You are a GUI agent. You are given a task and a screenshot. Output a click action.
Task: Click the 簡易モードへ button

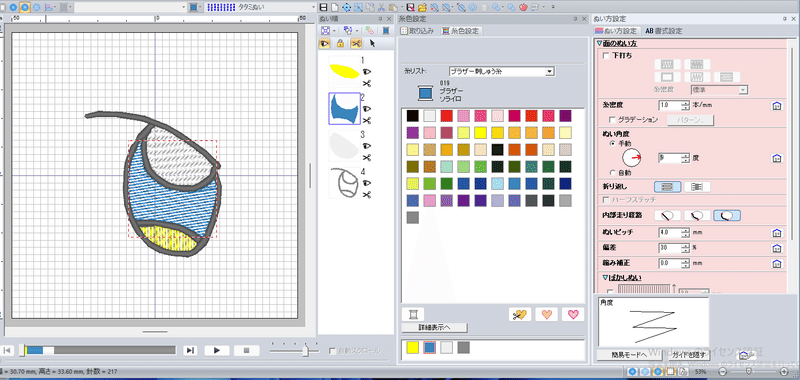click(x=629, y=354)
